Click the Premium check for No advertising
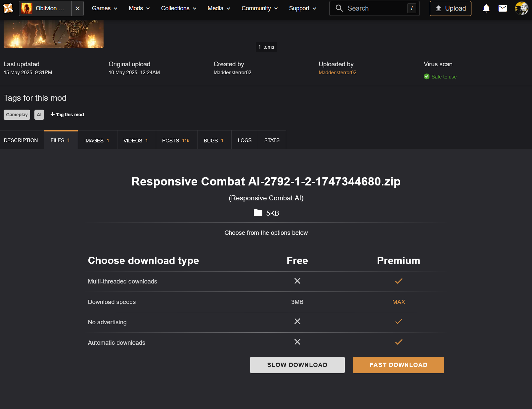The height and width of the screenshot is (409, 532). pyautogui.click(x=399, y=321)
